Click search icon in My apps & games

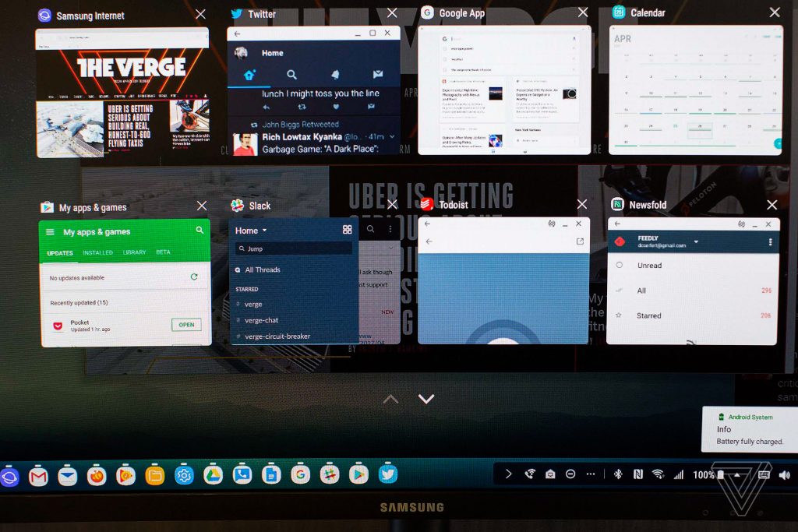(199, 231)
